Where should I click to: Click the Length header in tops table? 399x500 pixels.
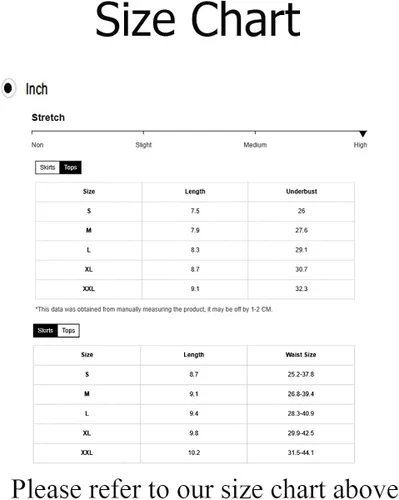coord(195,192)
